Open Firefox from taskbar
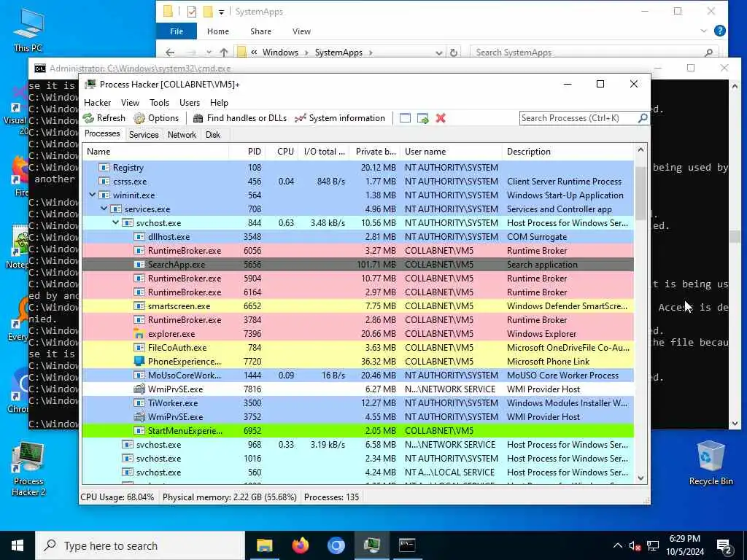This screenshot has width=747, height=560. point(300,545)
